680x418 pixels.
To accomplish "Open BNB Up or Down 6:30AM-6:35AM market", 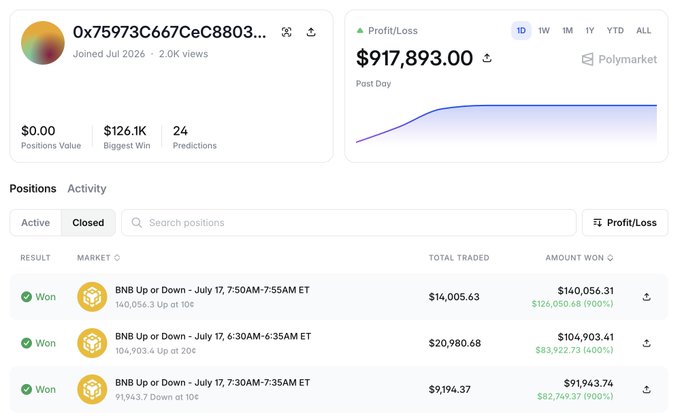I will 213,336.
